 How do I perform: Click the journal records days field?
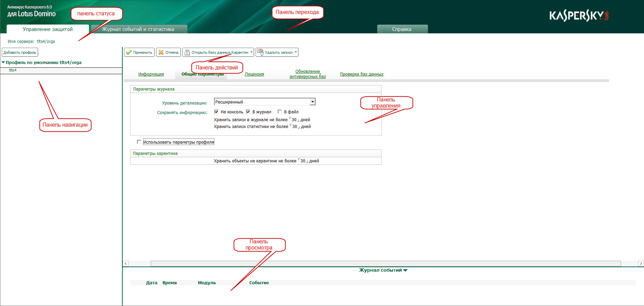[x=294, y=120]
